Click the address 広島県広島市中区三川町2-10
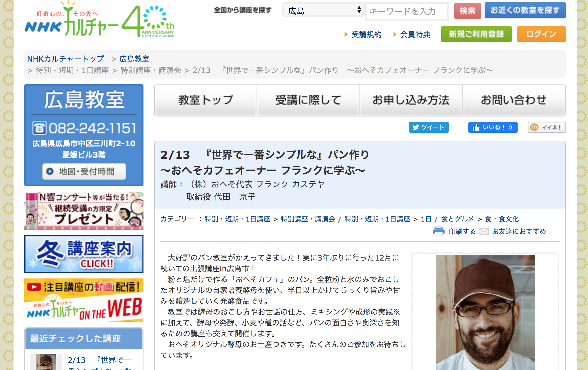Image resolution: width=588 pixels, height=370 pixels. pos(84,143)
